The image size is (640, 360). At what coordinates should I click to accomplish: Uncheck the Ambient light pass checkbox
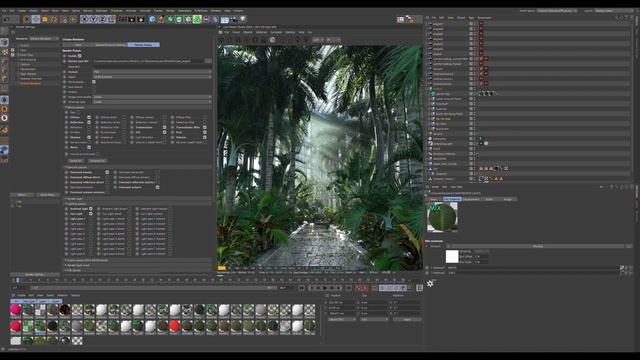tap(91, 209)
